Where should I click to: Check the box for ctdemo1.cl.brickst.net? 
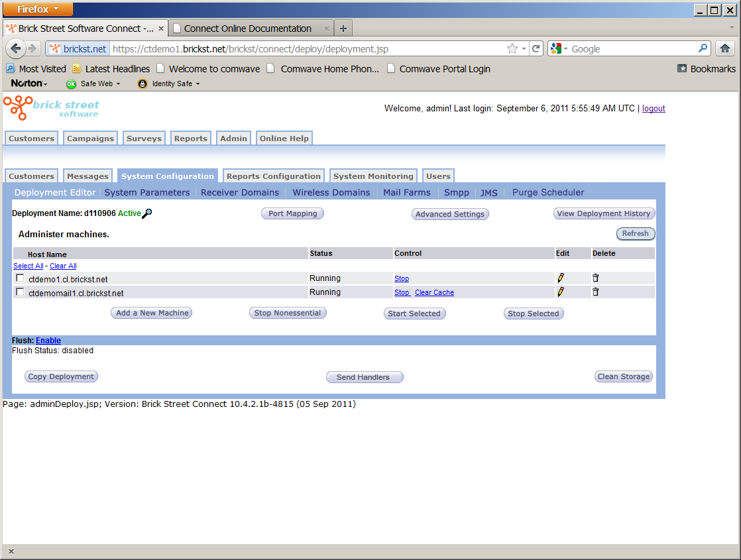[x=20, y=278]
